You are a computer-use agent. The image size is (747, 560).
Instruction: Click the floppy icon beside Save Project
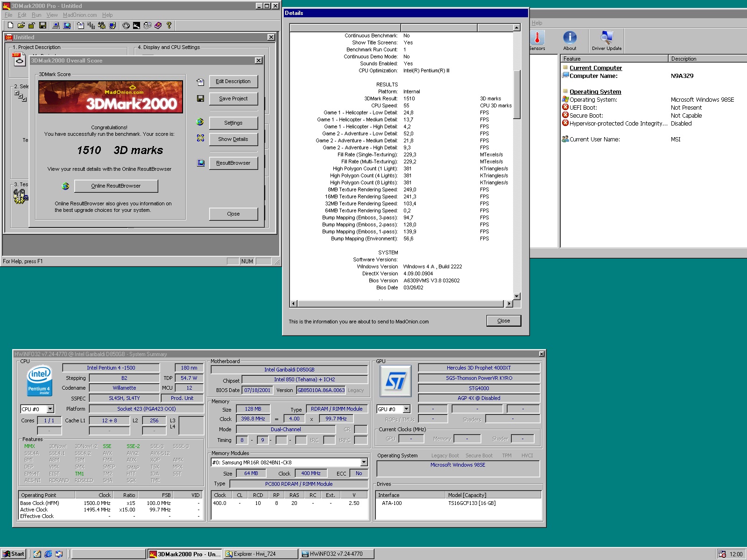pyautogui.click(x=200, y=98)
